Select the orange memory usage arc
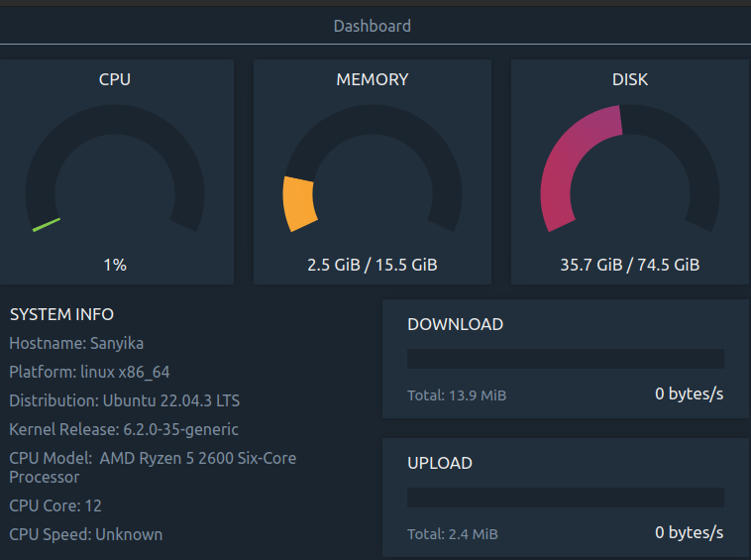The height and width of the screenshot is (560, 751). tap(299, 204)
